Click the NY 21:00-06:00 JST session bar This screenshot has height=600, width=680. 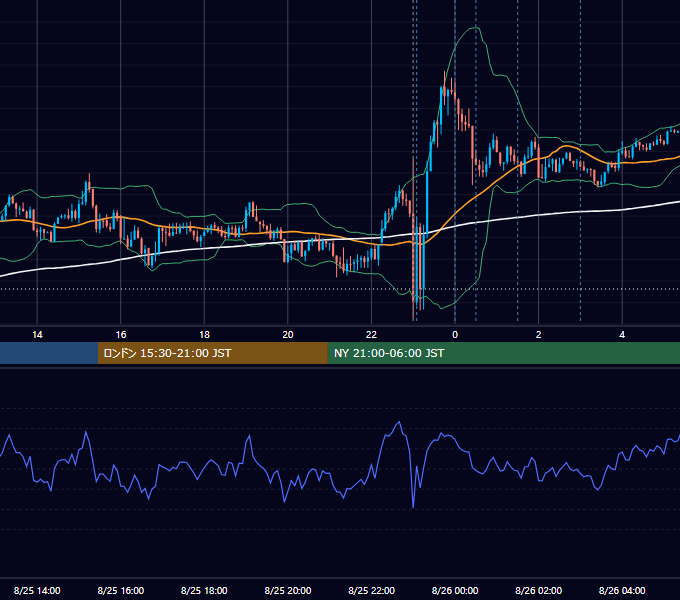[503, 353]
